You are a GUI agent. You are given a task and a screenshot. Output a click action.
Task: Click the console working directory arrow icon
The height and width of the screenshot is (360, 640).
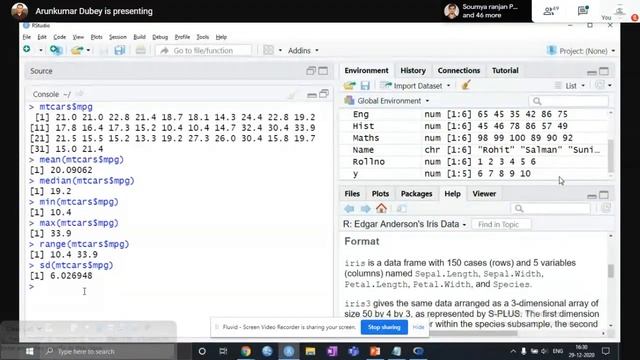pos(80,94)
